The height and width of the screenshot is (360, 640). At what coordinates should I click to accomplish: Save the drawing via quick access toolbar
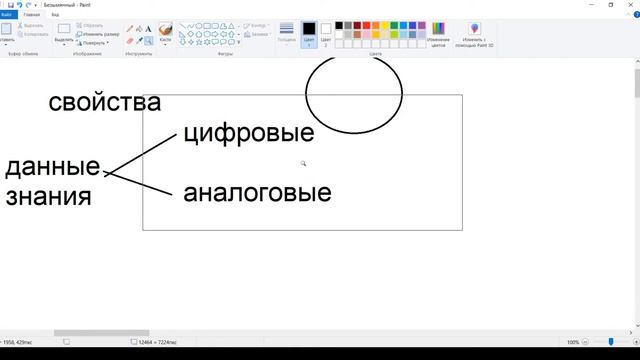pyautogui.click(x=11, y=5)
